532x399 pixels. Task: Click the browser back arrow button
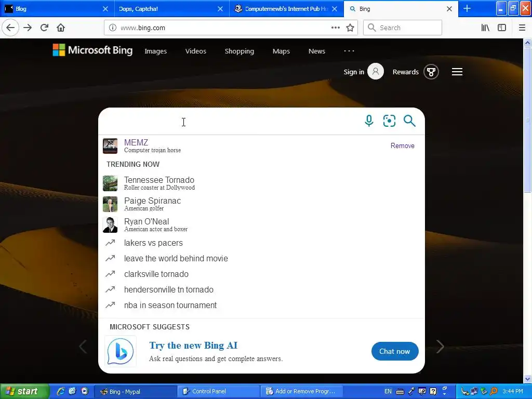[x=10, y=28]
